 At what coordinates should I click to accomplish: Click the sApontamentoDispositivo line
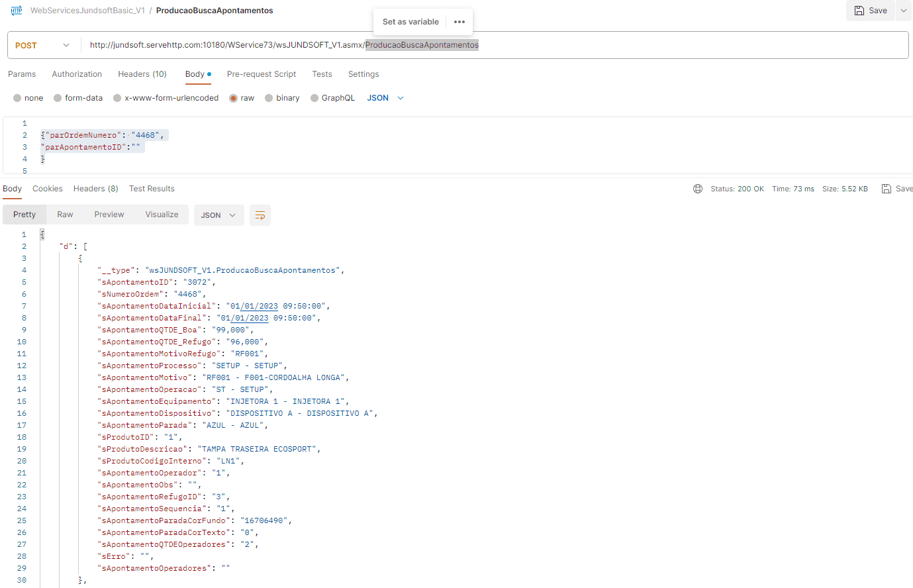pyautogui.click(x=238, y=413)
